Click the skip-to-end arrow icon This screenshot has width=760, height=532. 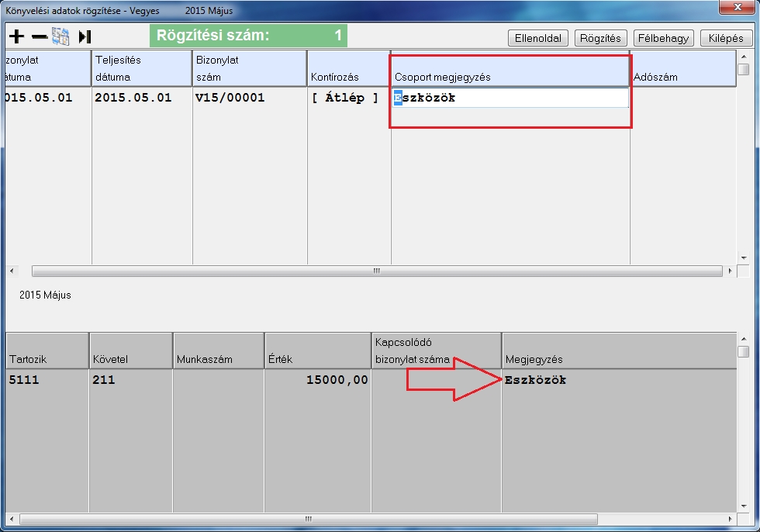[x=85, y=36]
